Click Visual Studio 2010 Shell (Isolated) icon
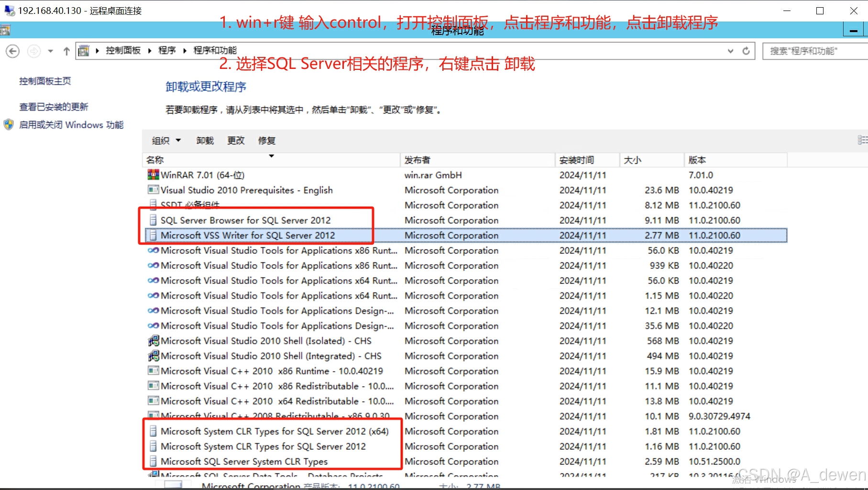Image resolution: width=868 pixels, height=490 pixels. (x=153, y=341)
